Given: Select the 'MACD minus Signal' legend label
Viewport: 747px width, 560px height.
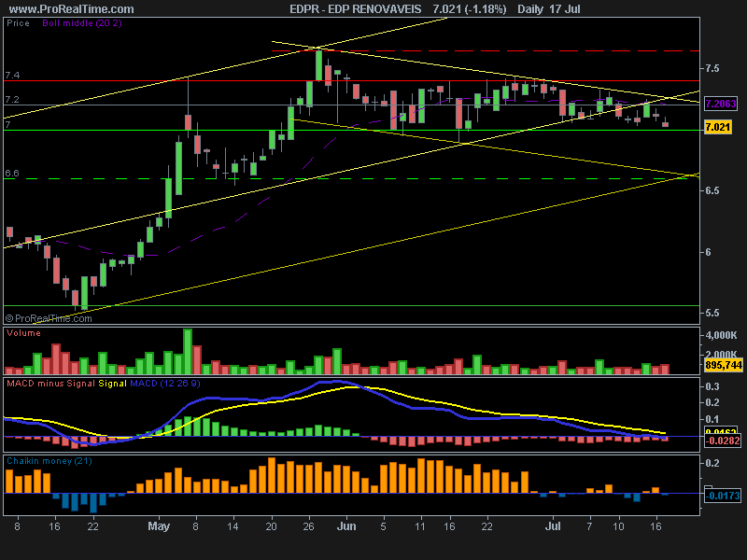Looking at the screenshot, I should (x=50, y=384).
